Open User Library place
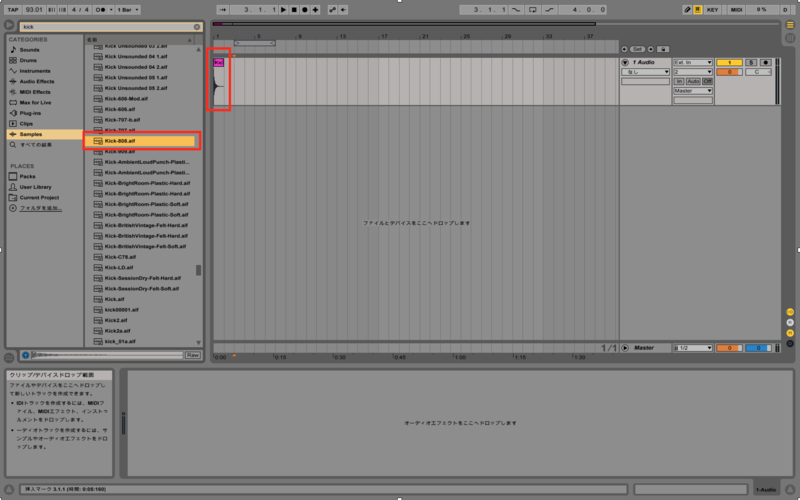Image resolution: width=800 pixels, height=500 pixels. 35,187
